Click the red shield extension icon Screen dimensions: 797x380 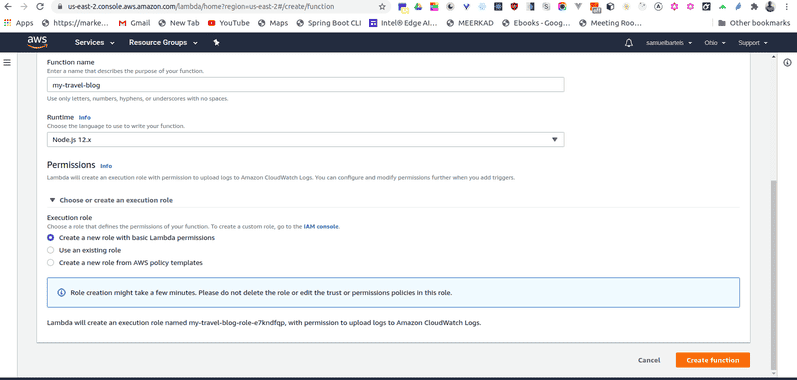pos(514,7)
